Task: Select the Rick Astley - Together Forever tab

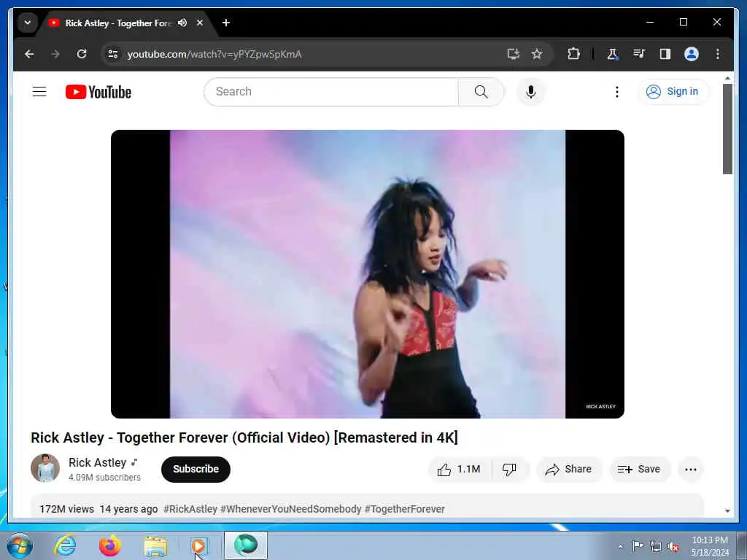Action: click(x=117, y=23)
